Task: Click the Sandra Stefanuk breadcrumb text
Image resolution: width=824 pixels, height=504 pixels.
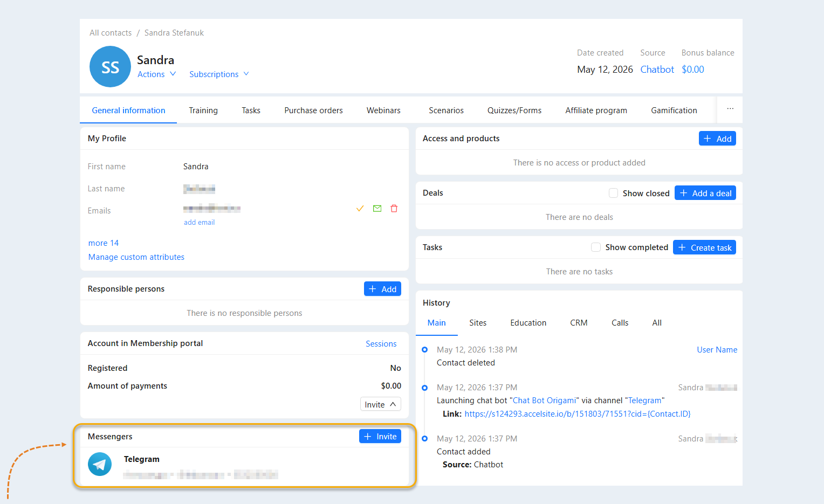Action: tap(174, 33)
